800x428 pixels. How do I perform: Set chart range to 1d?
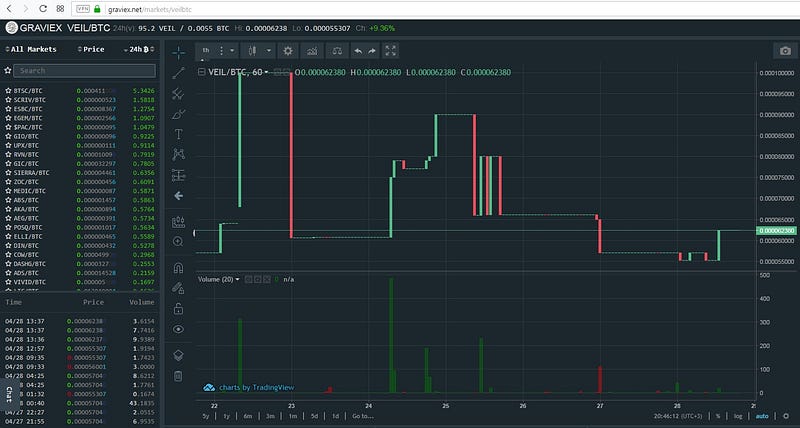point(335,416)
